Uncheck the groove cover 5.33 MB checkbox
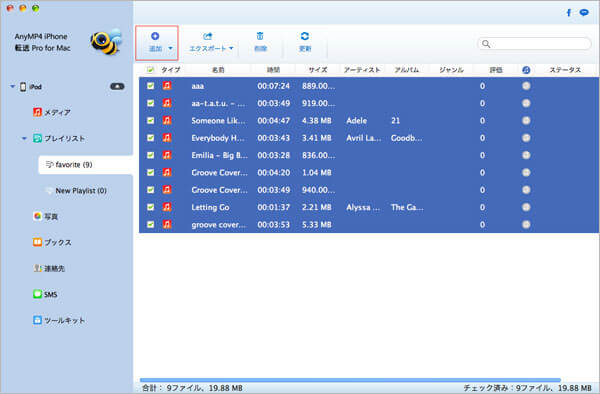The width and height of the screenshot is (600, 394). [151, 224]
